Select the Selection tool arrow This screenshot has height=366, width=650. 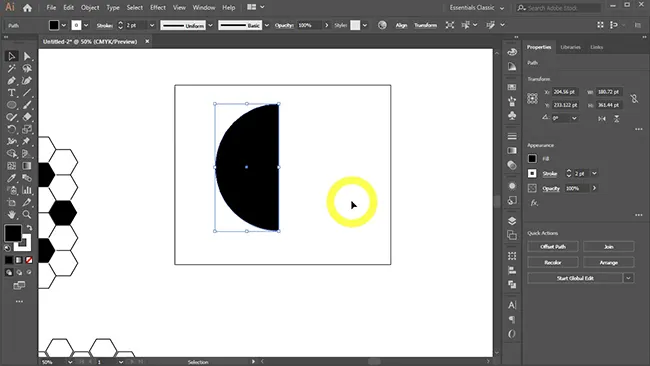12,56
